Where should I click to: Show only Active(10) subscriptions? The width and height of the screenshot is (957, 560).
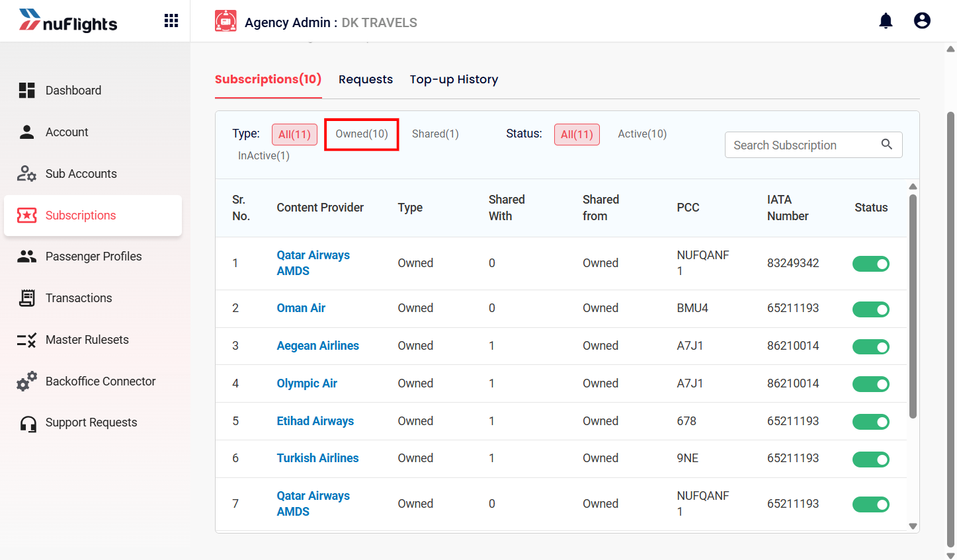pyautogui.click(x=642, y=134)
